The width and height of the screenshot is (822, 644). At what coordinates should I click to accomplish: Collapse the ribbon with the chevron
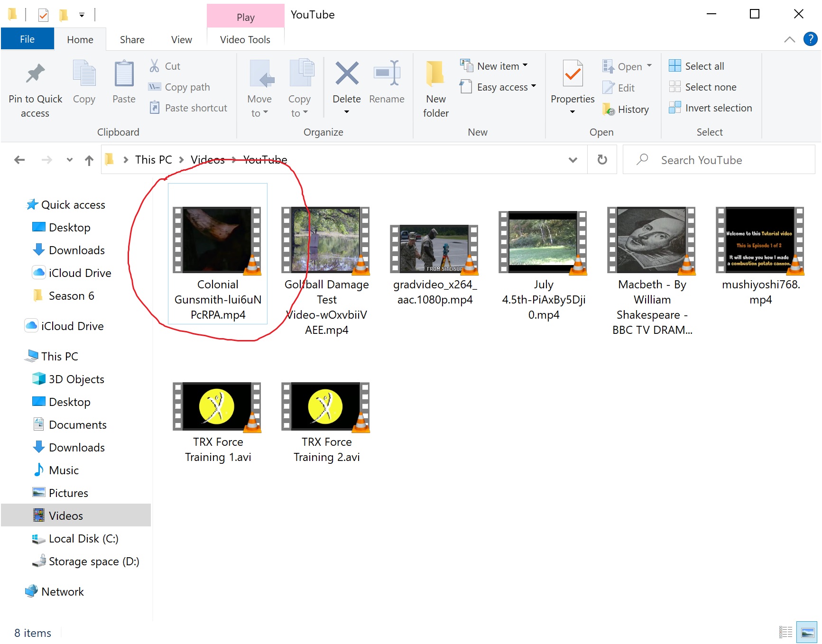[789, 39]
